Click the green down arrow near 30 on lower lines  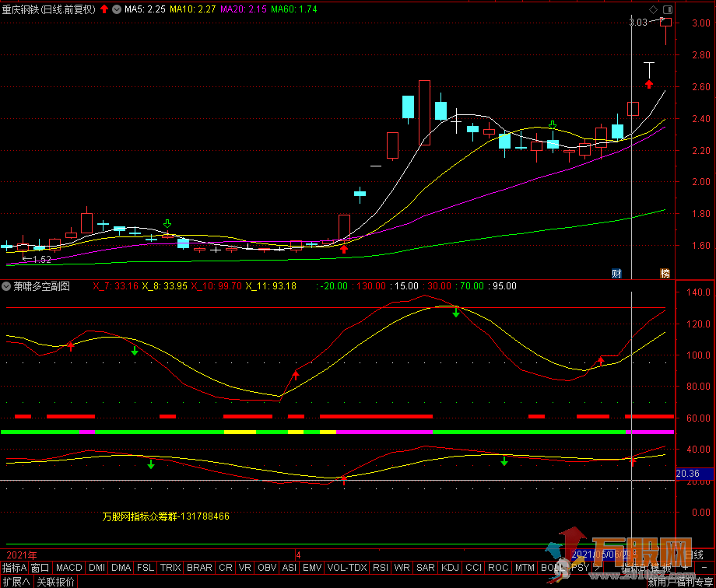151,465
